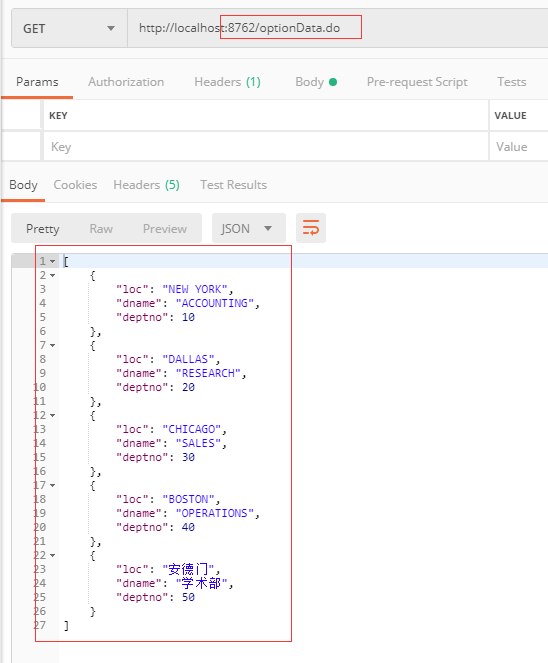Select the Preview view button
This screenshot has height=663, width=548.
click(x=164, y=229)
